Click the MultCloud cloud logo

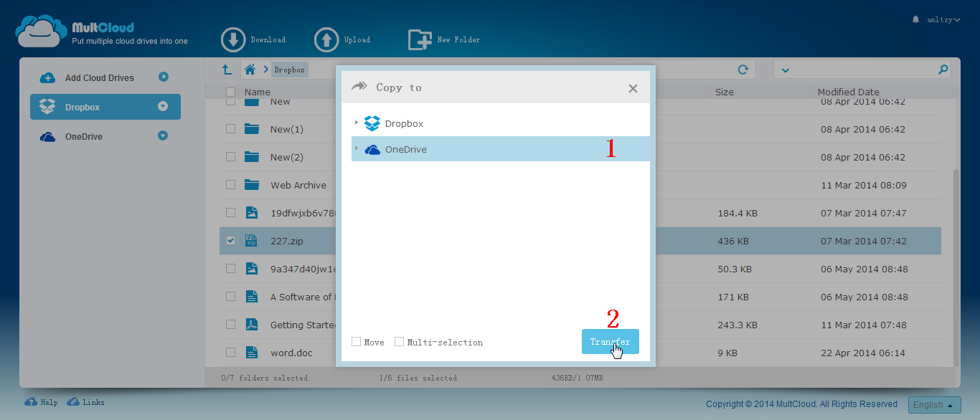42,32
